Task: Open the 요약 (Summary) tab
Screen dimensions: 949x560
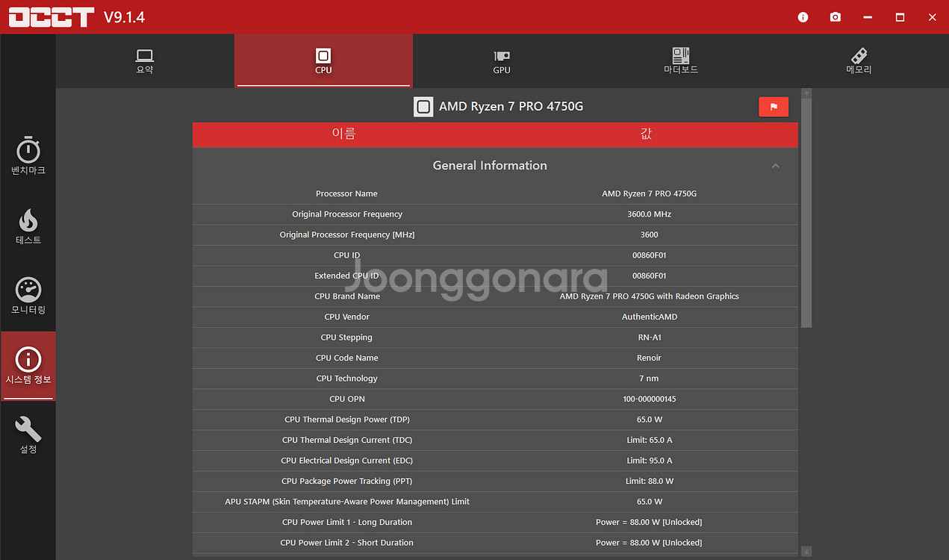Action: pos(144,61)
